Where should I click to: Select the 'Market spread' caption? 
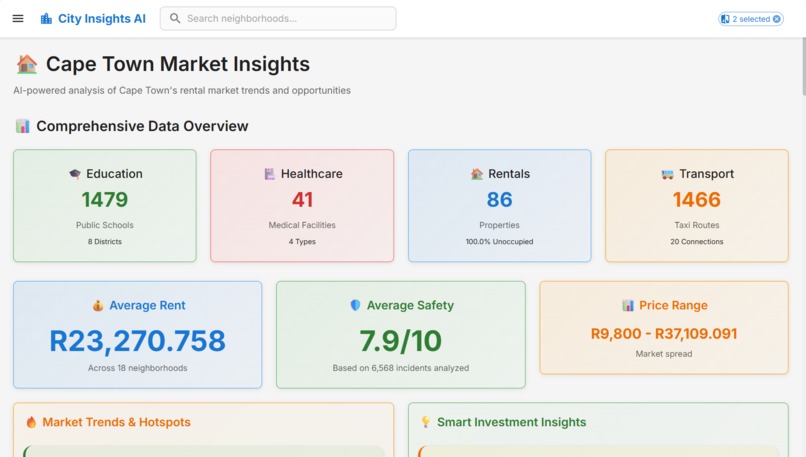click(664, 354)
